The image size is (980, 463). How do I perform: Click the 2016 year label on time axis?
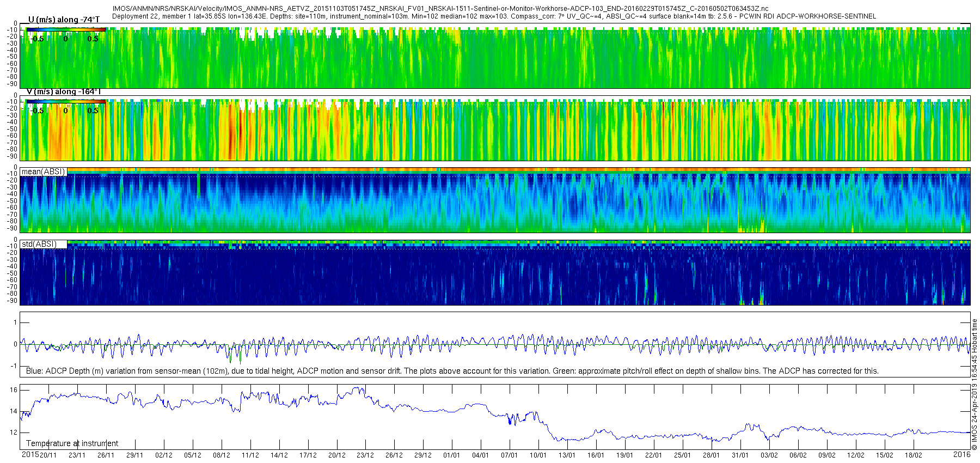click(x=962, y=455)
